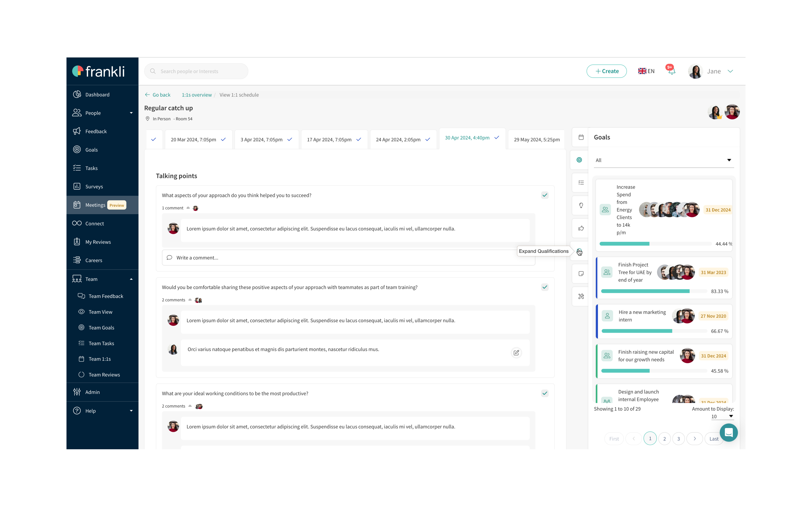
Task: Select the 20 Mar 2024, 7:05pm tab
Action: click(199, 140)
